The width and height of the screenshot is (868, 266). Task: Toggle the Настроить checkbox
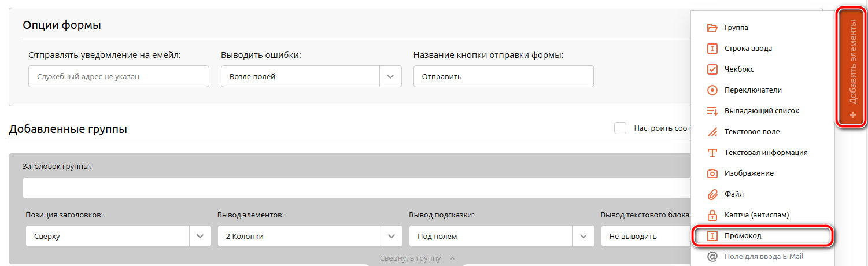click(620, 128)
